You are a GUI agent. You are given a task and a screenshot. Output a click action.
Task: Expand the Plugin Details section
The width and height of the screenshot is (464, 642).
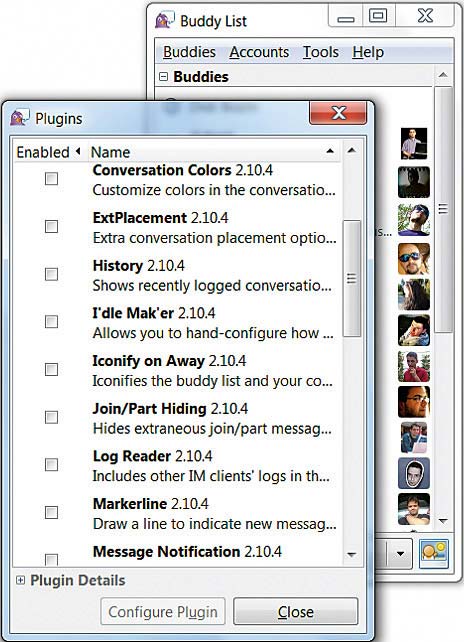pyautogui.click(x=20, y=580)
